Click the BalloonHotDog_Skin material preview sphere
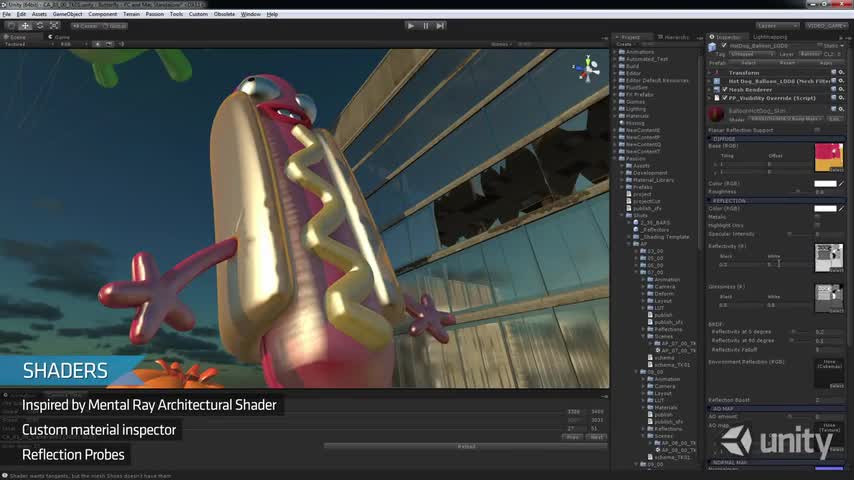 click(716, 114)
